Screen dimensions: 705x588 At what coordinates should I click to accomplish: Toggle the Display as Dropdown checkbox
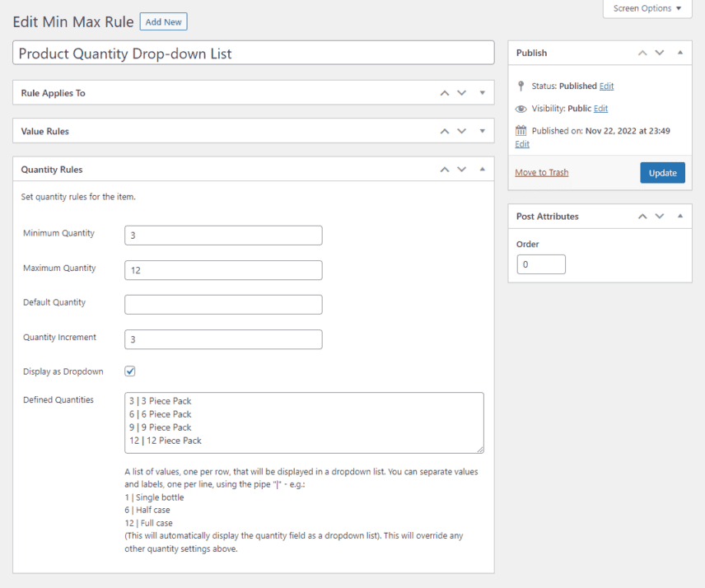point(129,371)
